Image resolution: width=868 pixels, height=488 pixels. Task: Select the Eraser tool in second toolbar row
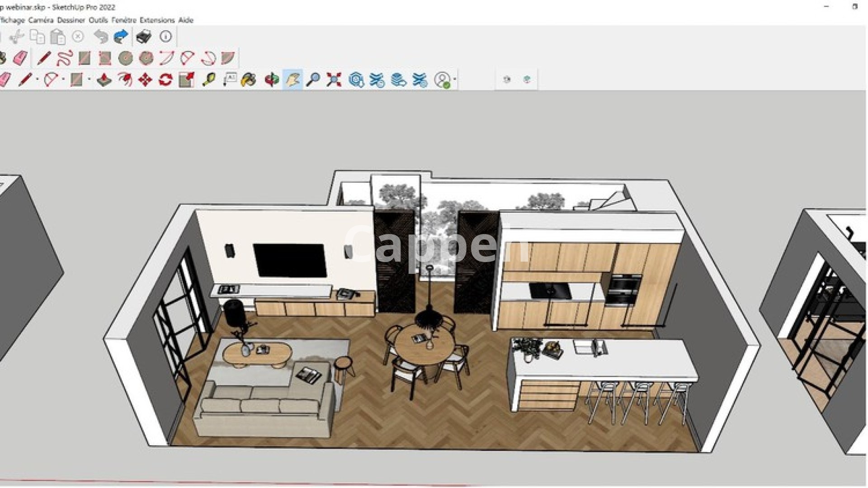[20, 58]
